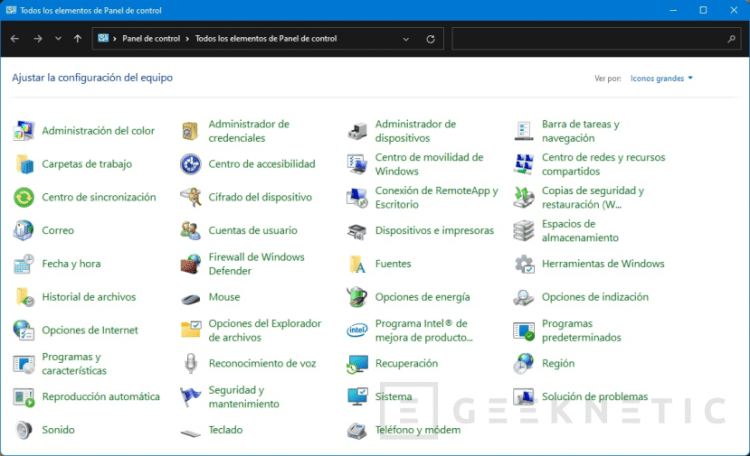Viewport: 750px width, 456px height.
Task: Open Centro de redes y recursos compartidos icon
Action: (x=524, y=164)
